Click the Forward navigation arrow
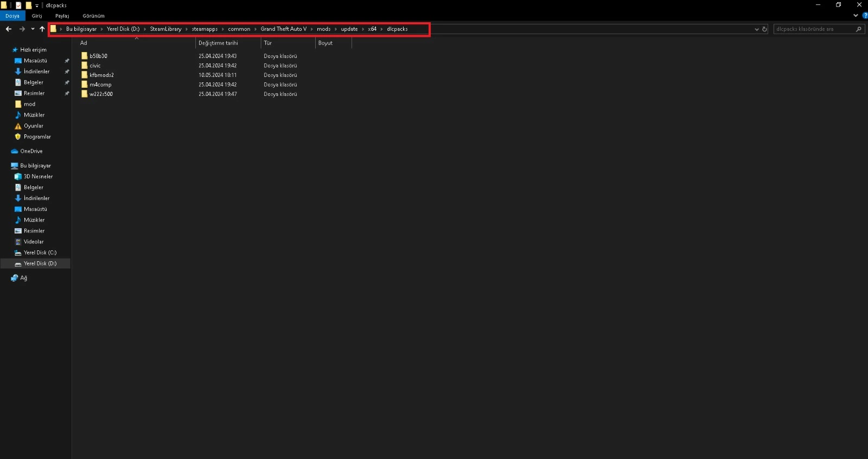 click(x=22, y=29)
